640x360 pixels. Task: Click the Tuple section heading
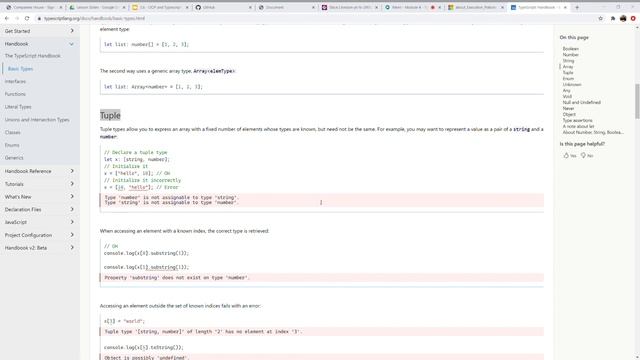pyautogui.click(x=110, y=116)
